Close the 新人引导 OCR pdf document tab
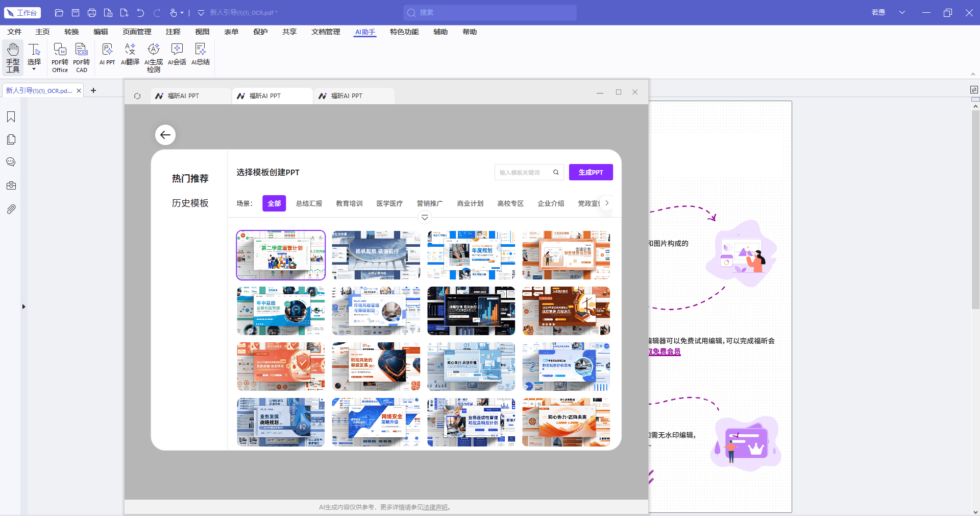The image size is (980, 516). [x=79, y=91]
